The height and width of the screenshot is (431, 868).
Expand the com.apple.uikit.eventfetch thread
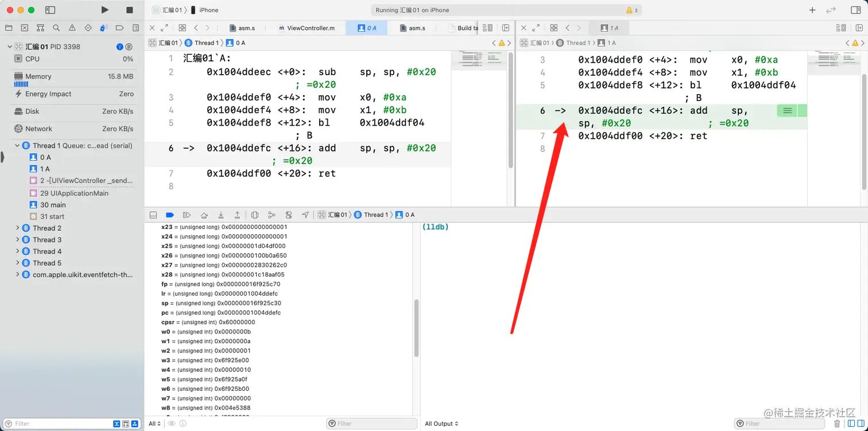tap(17, 275)
